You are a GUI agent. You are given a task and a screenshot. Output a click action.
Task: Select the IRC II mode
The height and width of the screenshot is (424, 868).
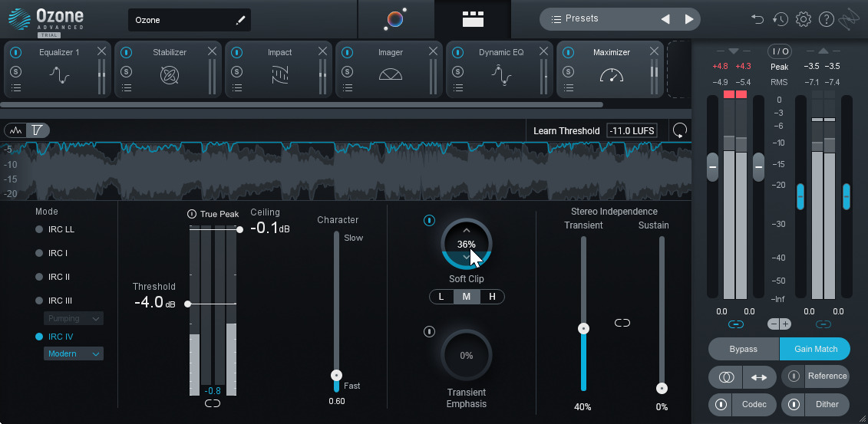[x=53, y=277]
